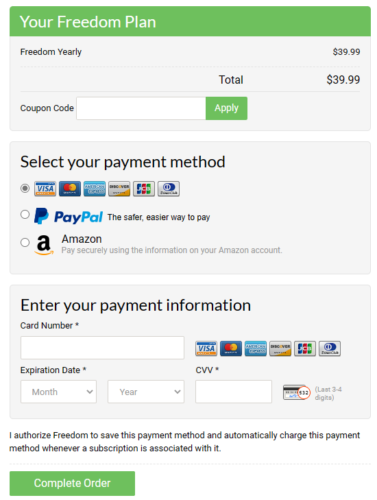This screenshot has width=377, height=500.
Task: Click the American Express icon in payment methods
Action: (x=94, y=189)
